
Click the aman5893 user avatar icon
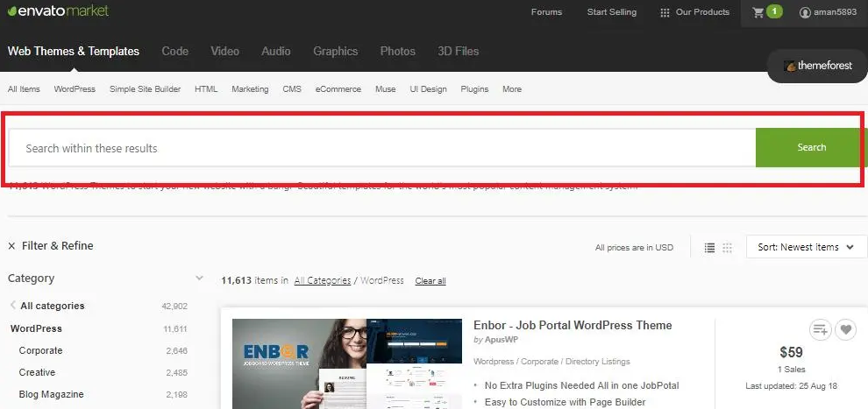tap(805, 12)
